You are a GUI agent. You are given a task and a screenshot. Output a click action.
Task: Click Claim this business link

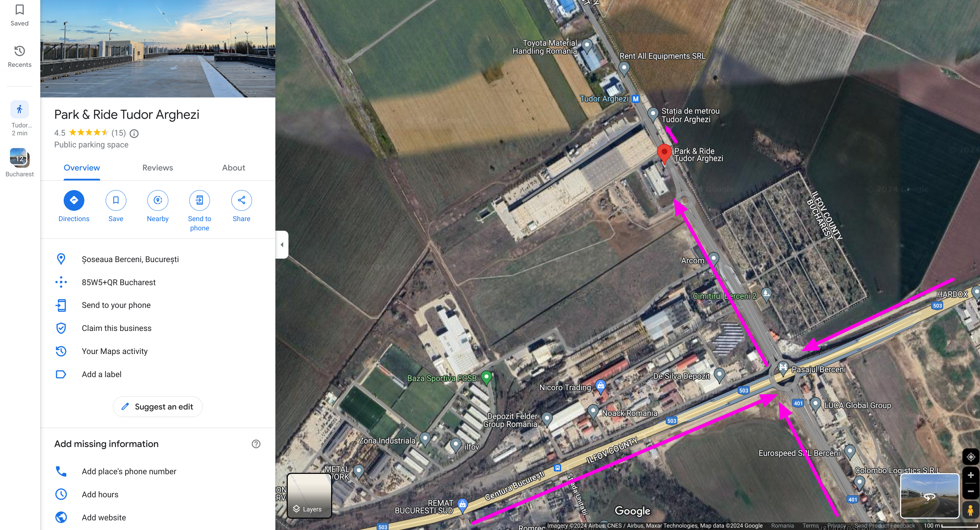[x=116, y=328]
